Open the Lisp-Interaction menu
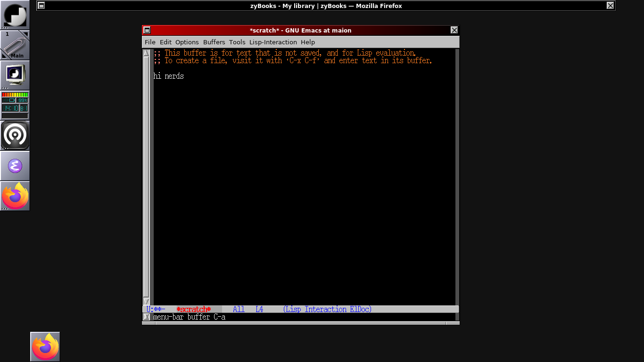Image resolution: width=644 pixels, height=362 pixels. [273, 42]
